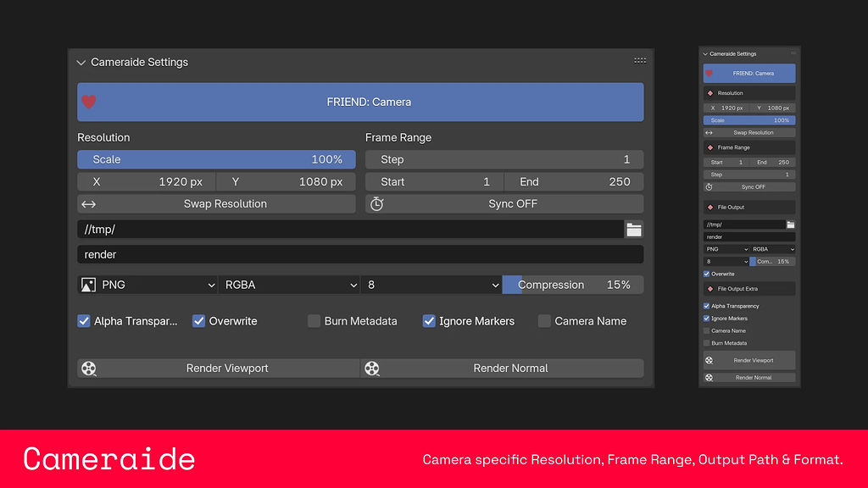Click the End 250 field in the narrow panel

click(x=773, y=162)
